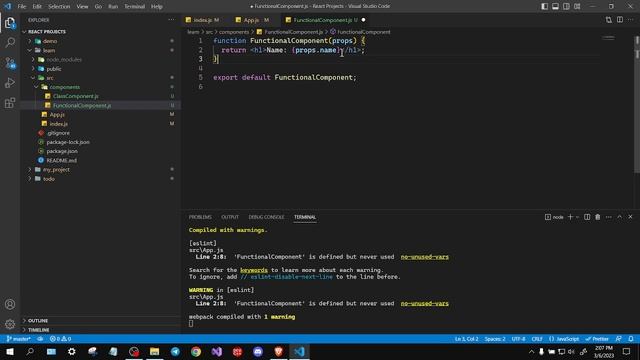Follow the no-unused-vars link under [eslint] src\App.js

(424, 257)
